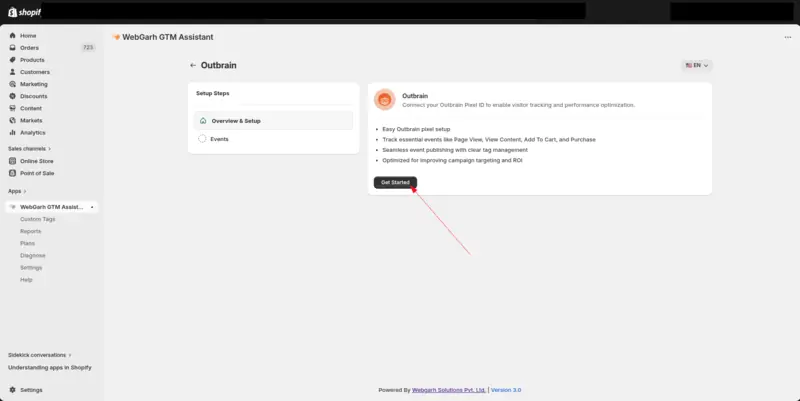Click the pin icon beside WebGarh GTM Assist
Viewport: 800px width, 401px height.
pos(92,207)
